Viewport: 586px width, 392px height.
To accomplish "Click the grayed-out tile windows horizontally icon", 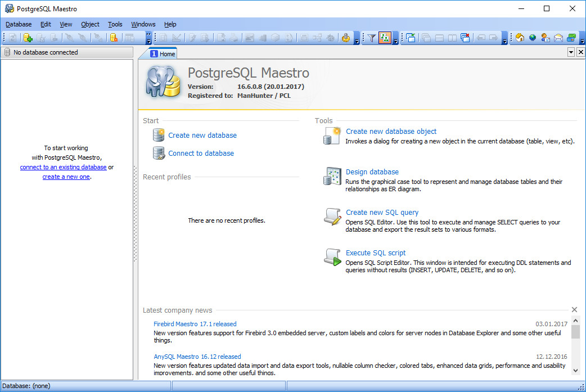I will pos(440,38).
